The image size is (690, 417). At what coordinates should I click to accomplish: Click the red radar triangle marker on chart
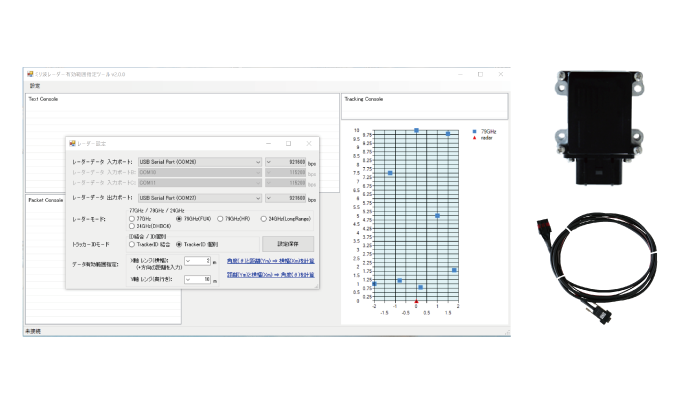point(416,301)
